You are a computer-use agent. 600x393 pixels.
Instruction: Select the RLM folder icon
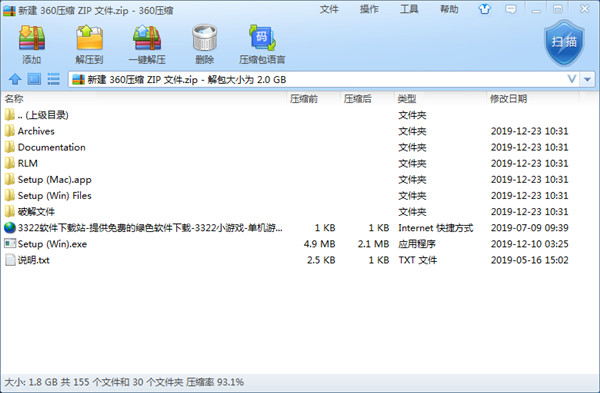[x=10, y=163]
